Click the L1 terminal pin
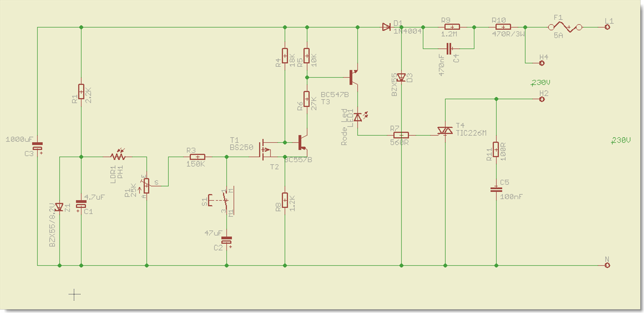The image size is (644, 313). tap(607, 27)
